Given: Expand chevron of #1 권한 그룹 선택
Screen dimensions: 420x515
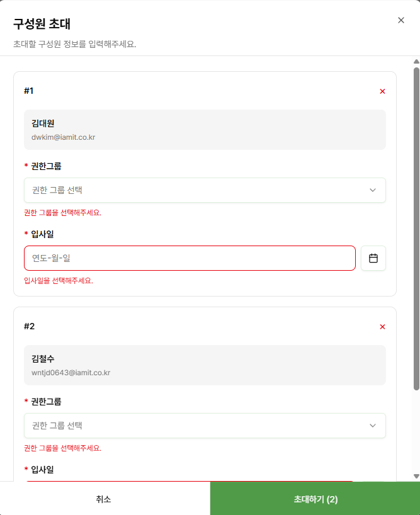Looking at the screenshot, I should click(372, 190).
